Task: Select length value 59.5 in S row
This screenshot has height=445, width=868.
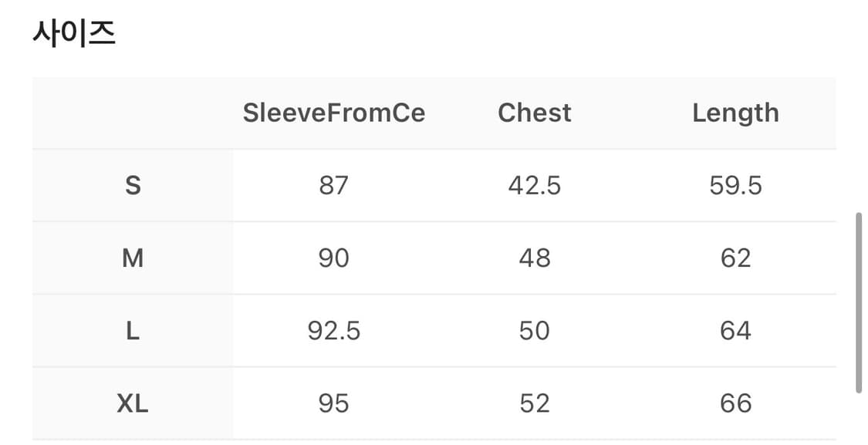Action: (735, 185)
